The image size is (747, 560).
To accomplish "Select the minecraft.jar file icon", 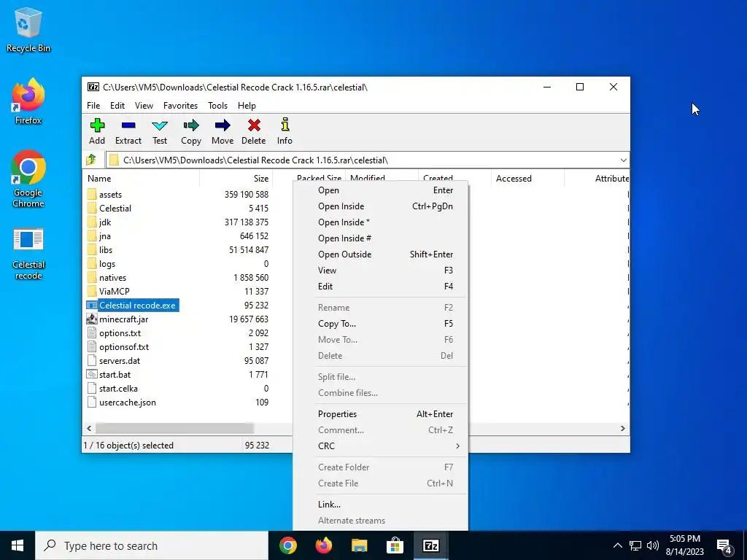I will 92,319.
